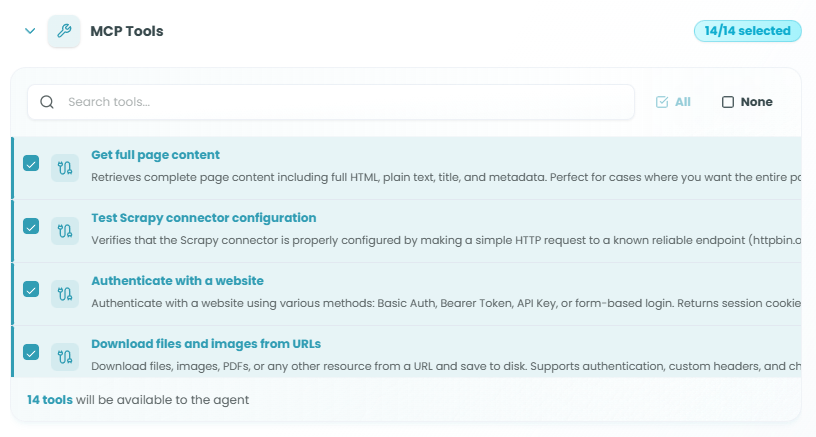Screen dimensions: 816x437
Task: Click the Search tools input field
Action: pyautogui.click(x=340, y=102)
